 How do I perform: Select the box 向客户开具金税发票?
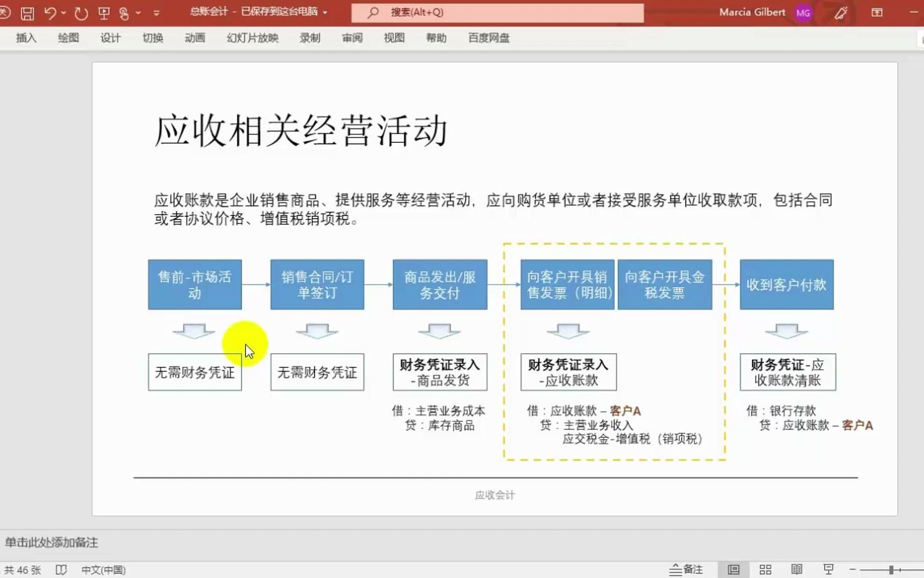pyautogui.click(x=665, y=285)
